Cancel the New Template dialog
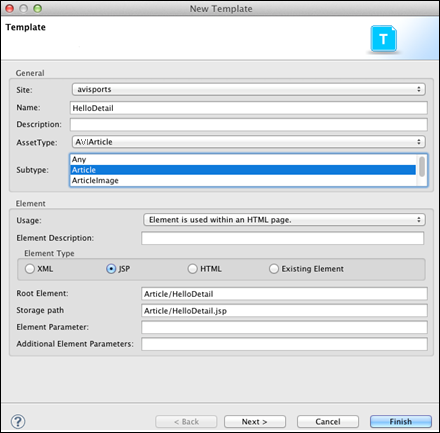 pyautogui.click(x=328, y=422)
